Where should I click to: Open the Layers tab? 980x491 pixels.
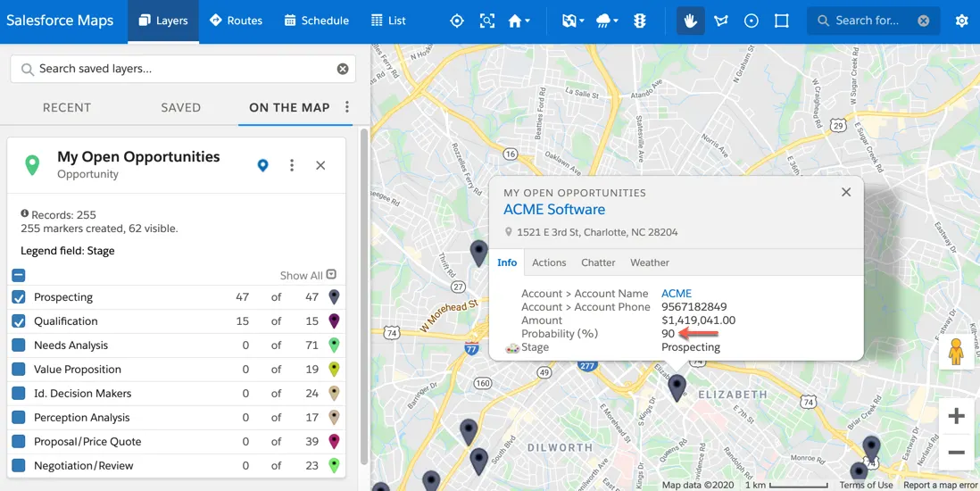(163, 21)
